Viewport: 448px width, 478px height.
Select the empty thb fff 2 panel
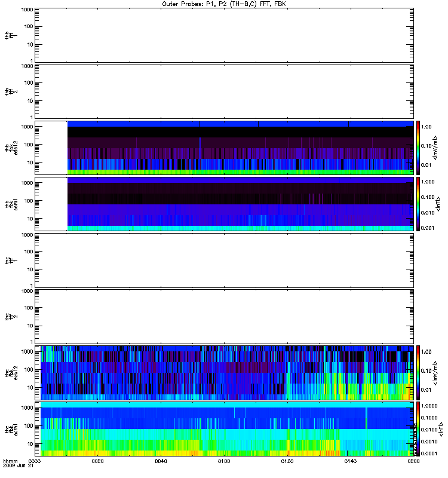[x=224, y=91]
